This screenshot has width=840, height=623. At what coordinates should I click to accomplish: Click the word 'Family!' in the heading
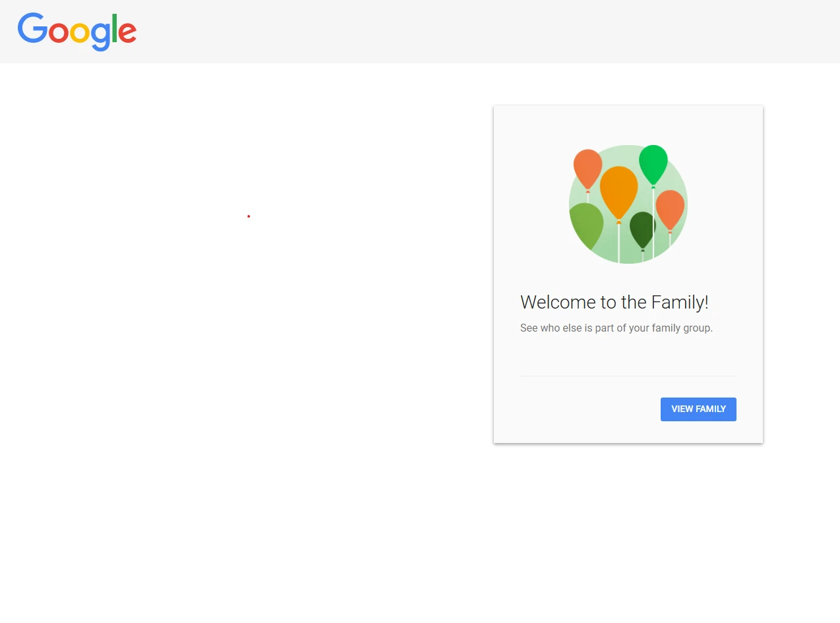click(x=680, y=302)
